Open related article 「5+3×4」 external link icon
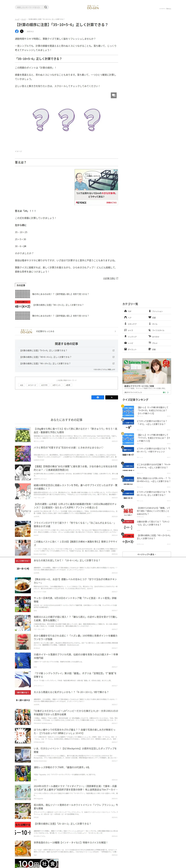This screenshot has height=868, width=186. coord(113,350)
